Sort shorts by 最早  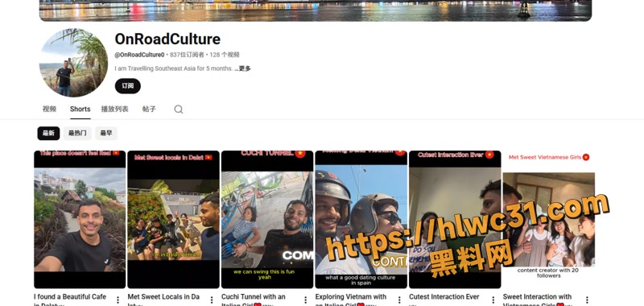tap(106, 133)
